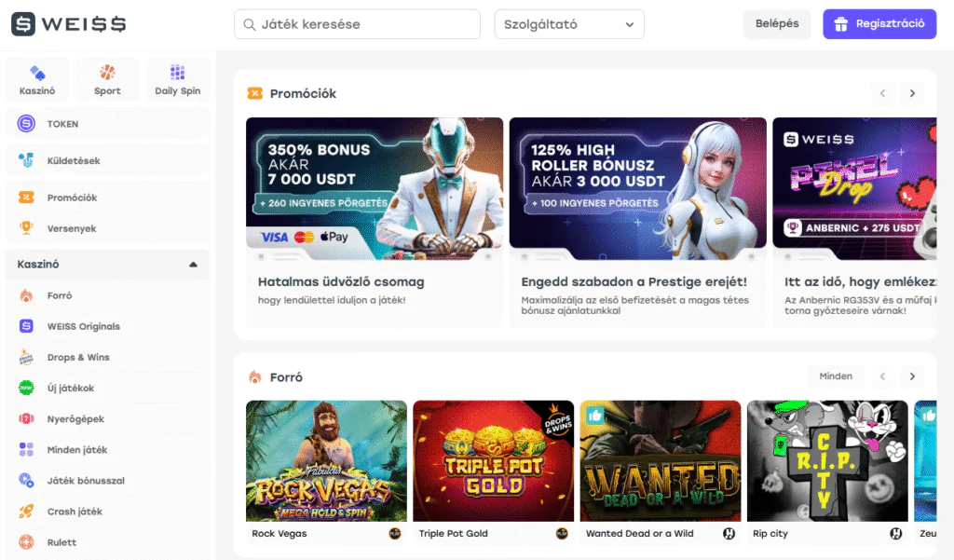Open the Daily Spin icon

pos(178,73)
